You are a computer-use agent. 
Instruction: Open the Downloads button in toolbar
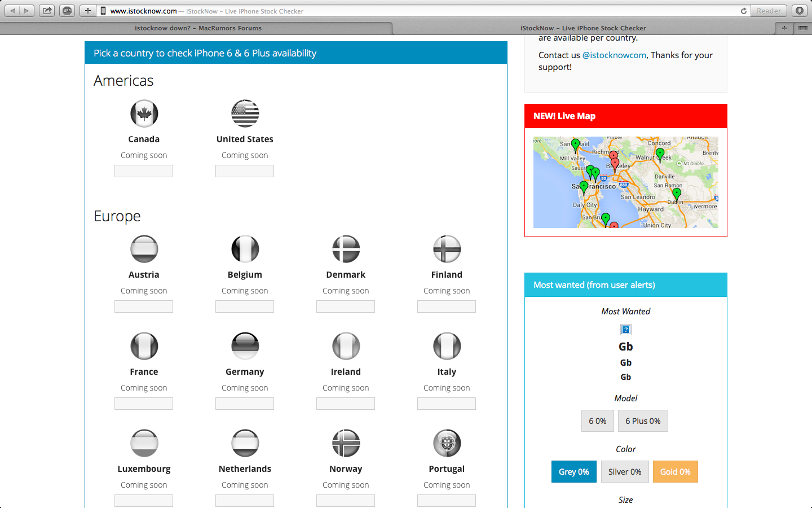click(800, 11)
